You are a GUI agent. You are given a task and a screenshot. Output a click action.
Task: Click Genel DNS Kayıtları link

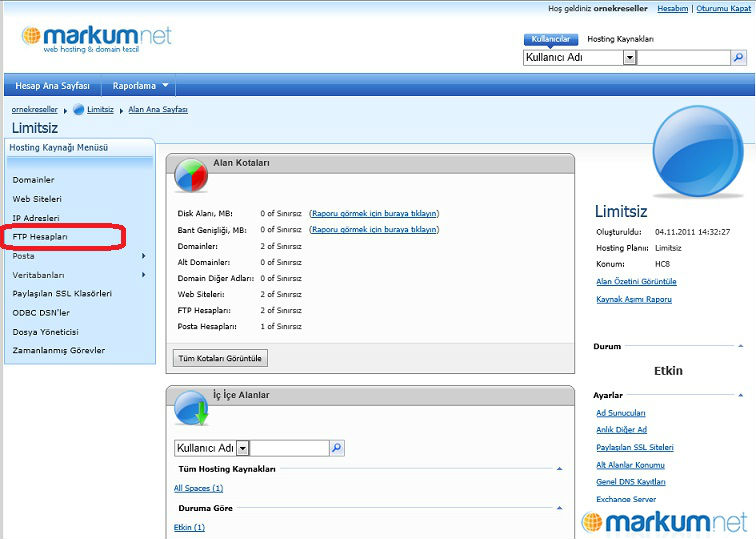631,482
